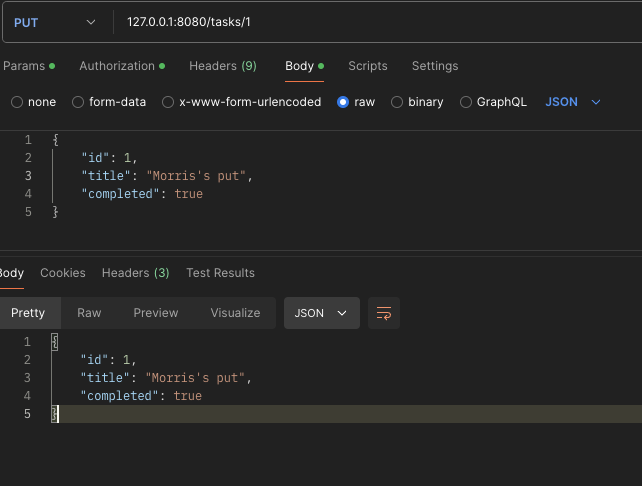Open the response format JSON dropdown
The height and width of the screenshot is (486, 642).
[321, 313]
